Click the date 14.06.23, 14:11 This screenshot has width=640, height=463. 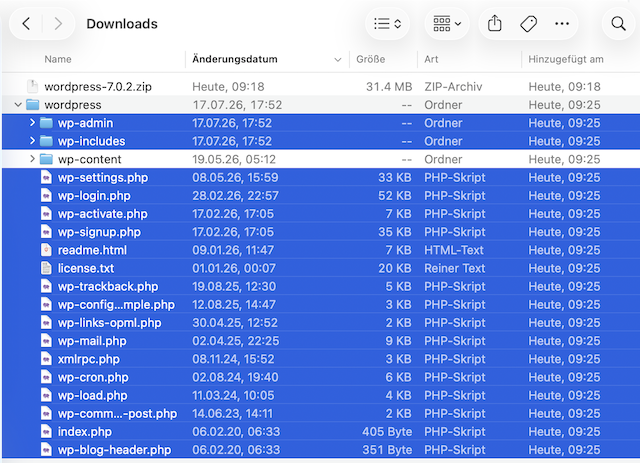[233, 414]
